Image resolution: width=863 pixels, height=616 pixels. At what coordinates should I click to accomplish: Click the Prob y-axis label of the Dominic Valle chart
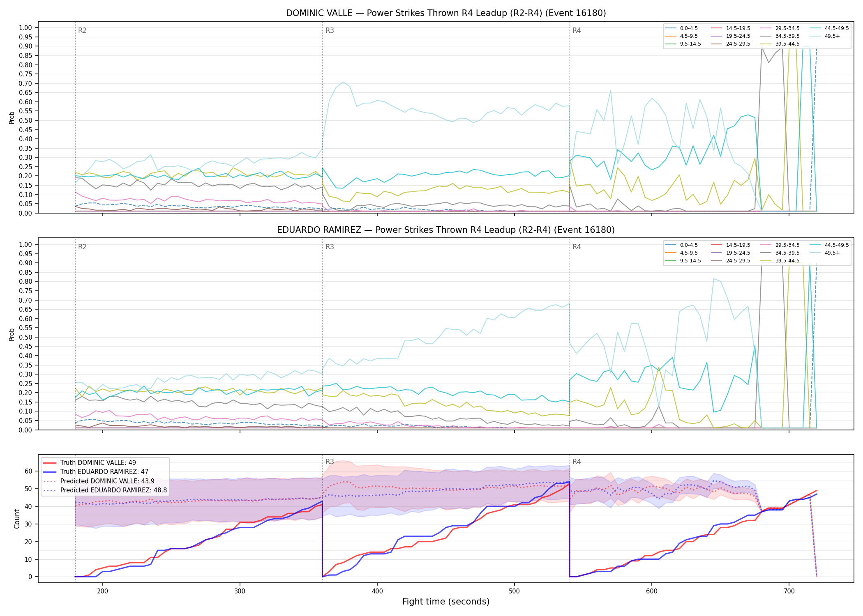coord(12,117)
